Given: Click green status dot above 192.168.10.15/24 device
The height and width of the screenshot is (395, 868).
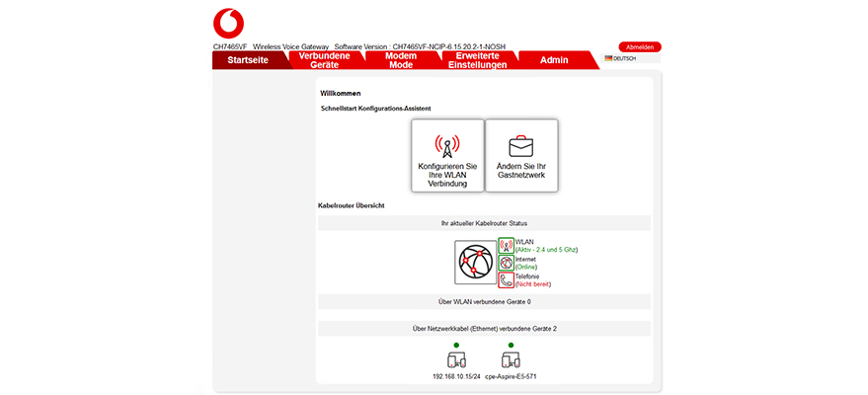Looking at the screenshot, I should coord(456,344).
